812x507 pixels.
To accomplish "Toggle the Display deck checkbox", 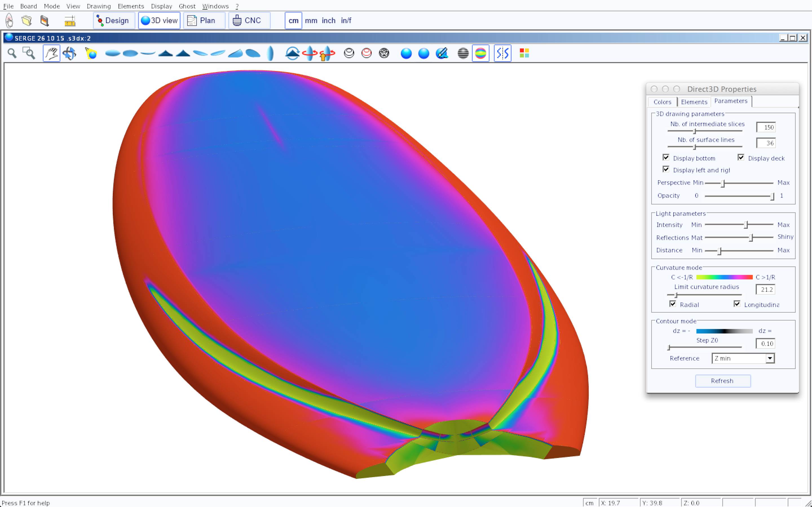I will pyautogui.click(x=741, y=157).
